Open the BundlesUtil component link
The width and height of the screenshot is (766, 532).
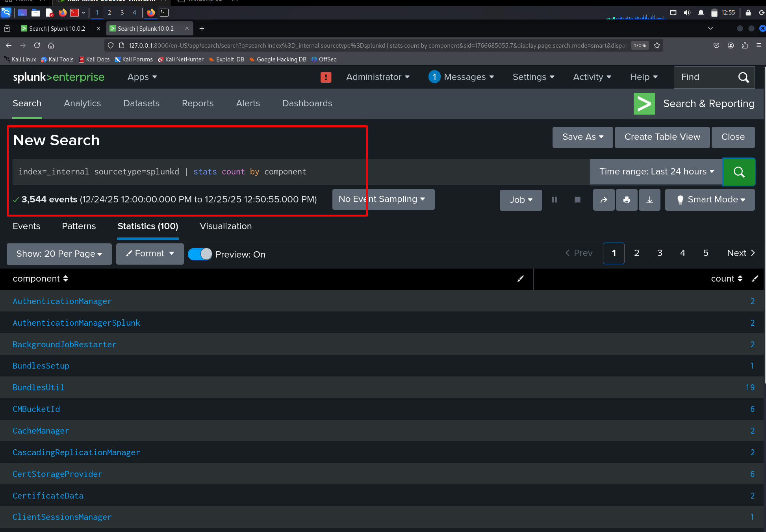tap(38, 387)
